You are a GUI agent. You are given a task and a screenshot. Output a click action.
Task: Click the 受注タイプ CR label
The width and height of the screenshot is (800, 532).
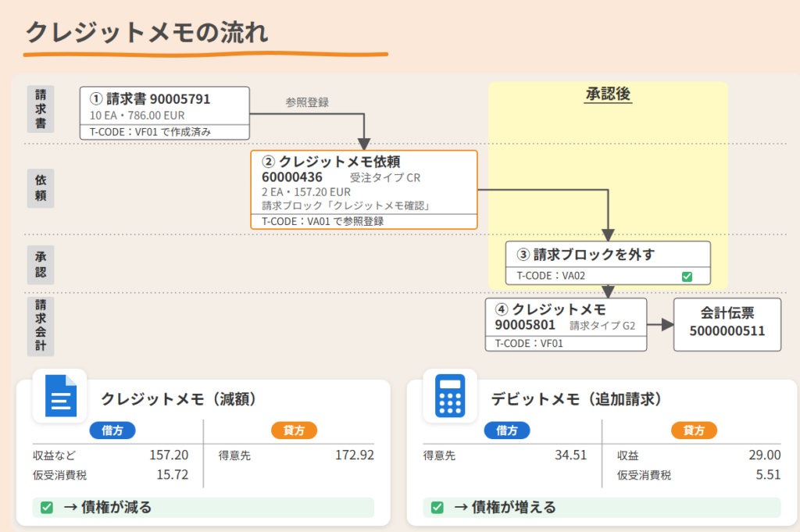point(385,178)
